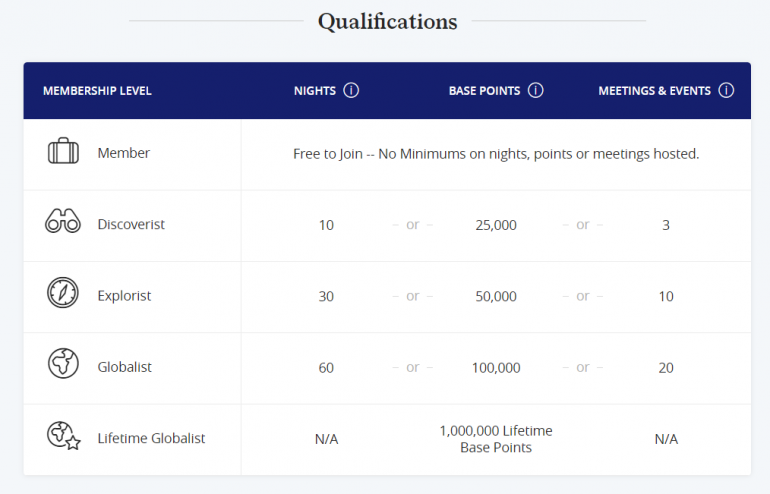Click the 1,000,000 Lifetime Base Points text
Screen dimensions: 770x494
click(496, 439)
